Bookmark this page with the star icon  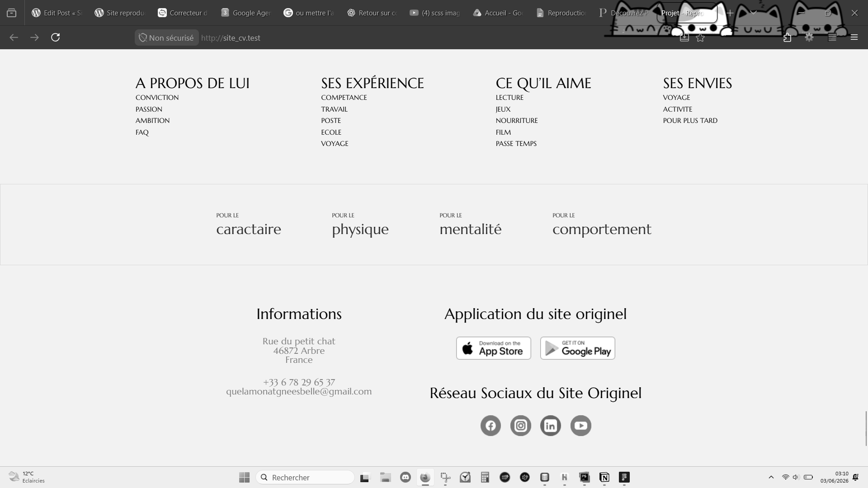(700, 38)
